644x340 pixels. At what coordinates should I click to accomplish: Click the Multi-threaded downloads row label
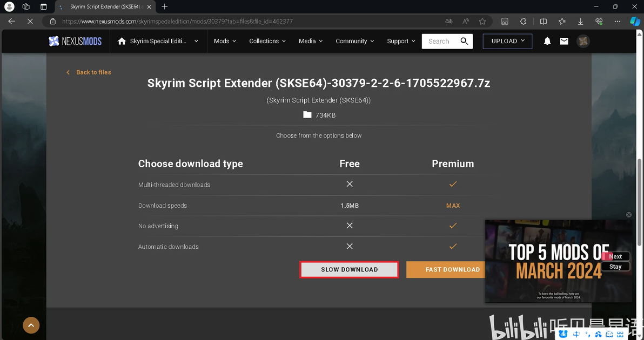pyautogui.click(x=174, y=185)
